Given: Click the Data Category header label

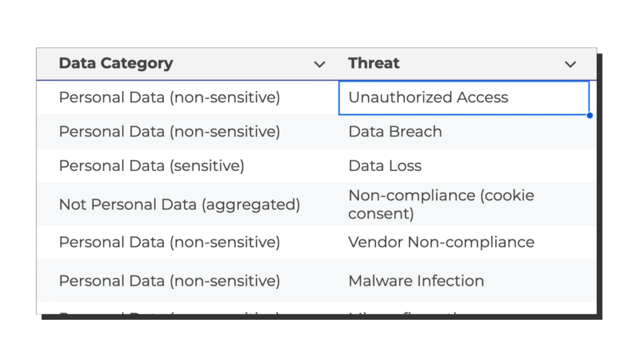Looking at the screenshot, I should click(x=116, y=63).
